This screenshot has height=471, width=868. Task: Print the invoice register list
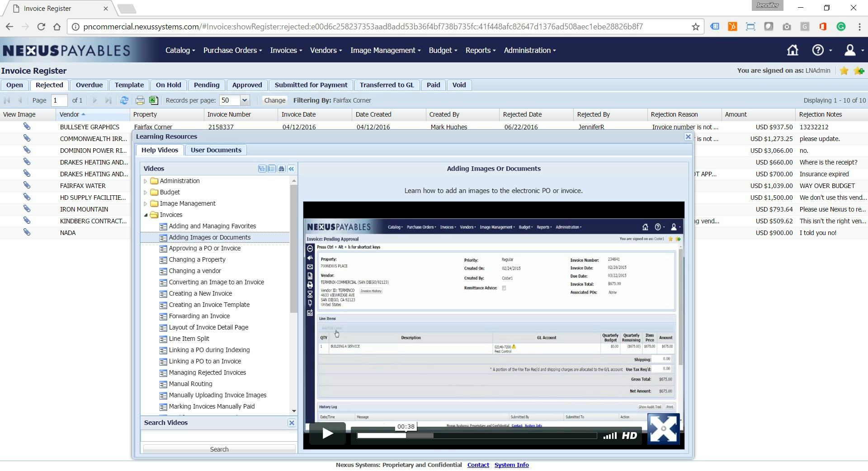140,100
